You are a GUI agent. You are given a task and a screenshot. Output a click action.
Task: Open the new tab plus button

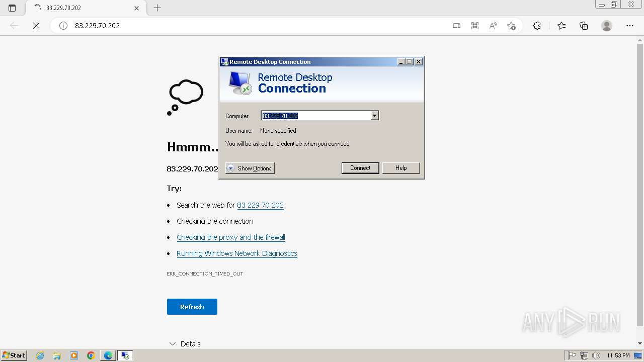click(157, 8)
